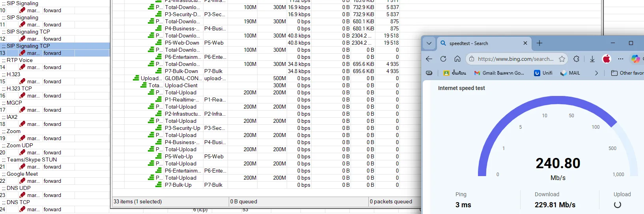Click the 0 B queued status

point(244,201)
